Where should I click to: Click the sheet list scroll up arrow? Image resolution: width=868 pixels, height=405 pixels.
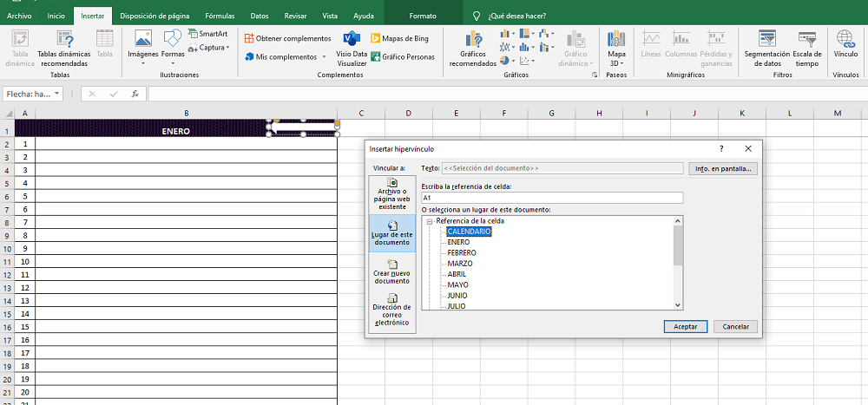[x=678, y=221]
